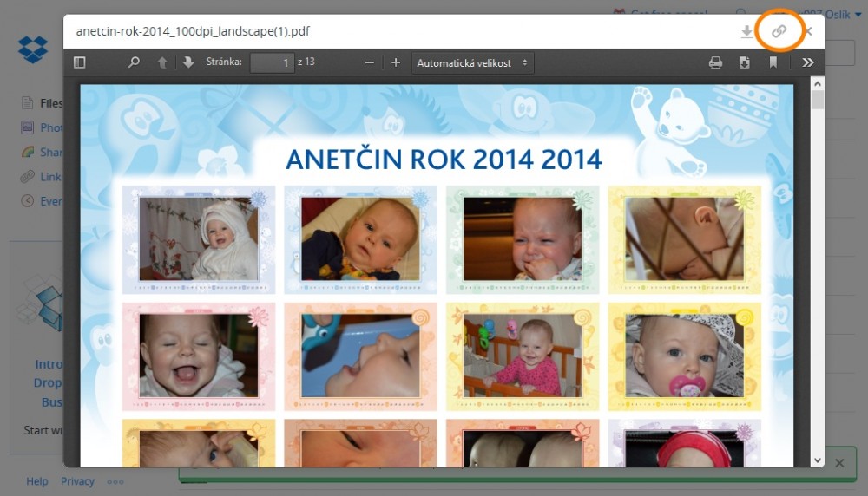Viewport: 868px width, 496px height.
Task: Save the PDF via the toolbar download icon
Action: coord(744,62)
